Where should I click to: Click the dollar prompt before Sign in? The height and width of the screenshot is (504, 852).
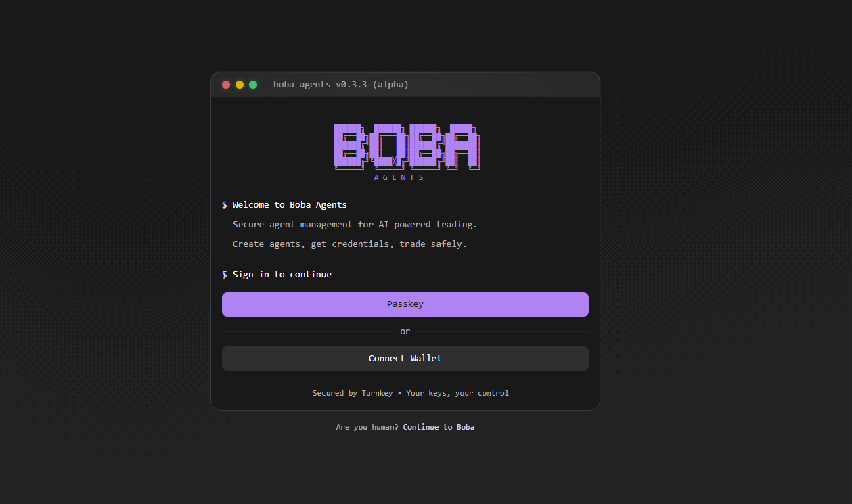point(225,275)
